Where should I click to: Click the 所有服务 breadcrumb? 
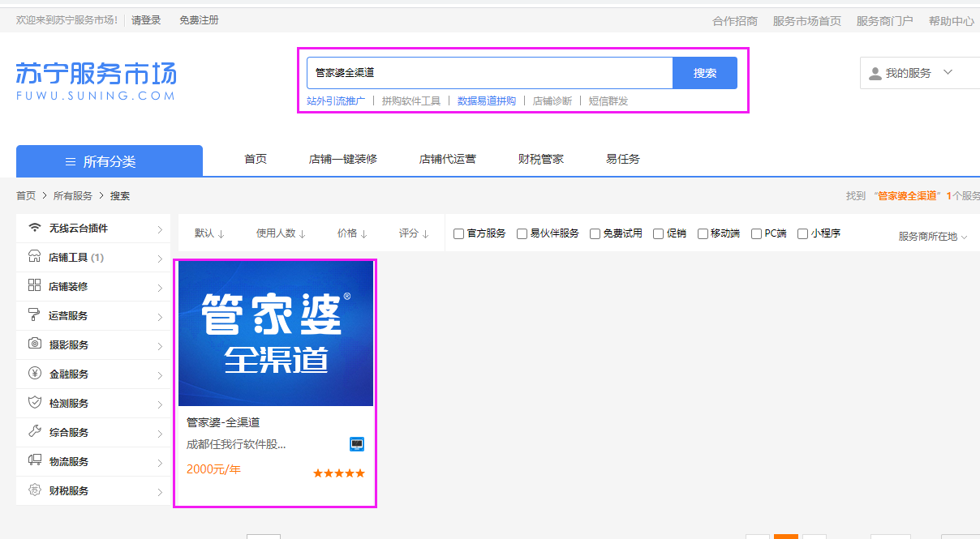click(73, 195)
